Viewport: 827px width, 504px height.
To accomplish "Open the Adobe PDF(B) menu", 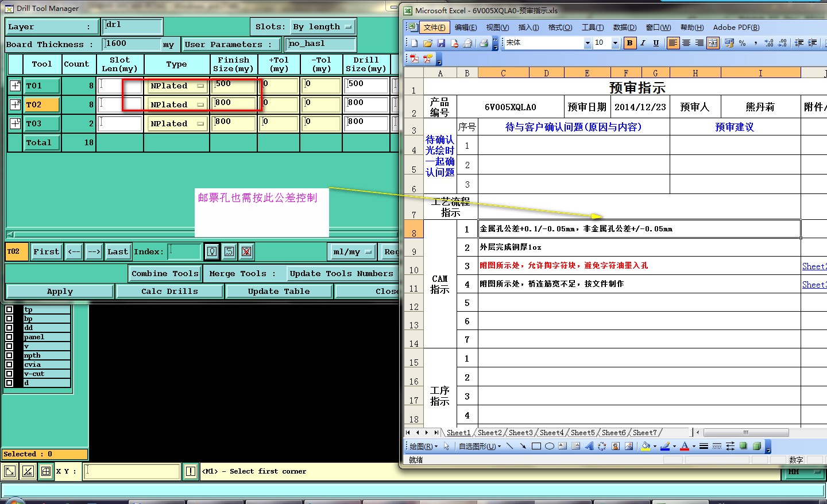I will [x=736, y=27].
